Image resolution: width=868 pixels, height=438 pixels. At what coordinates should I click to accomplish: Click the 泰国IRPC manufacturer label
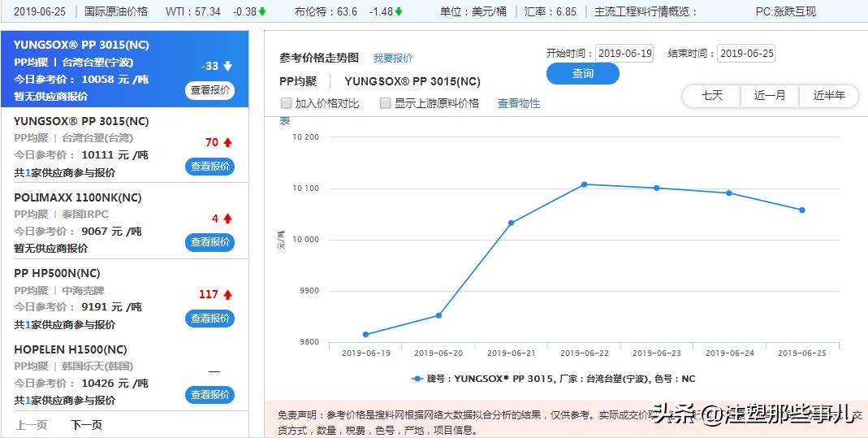(85, 215)
